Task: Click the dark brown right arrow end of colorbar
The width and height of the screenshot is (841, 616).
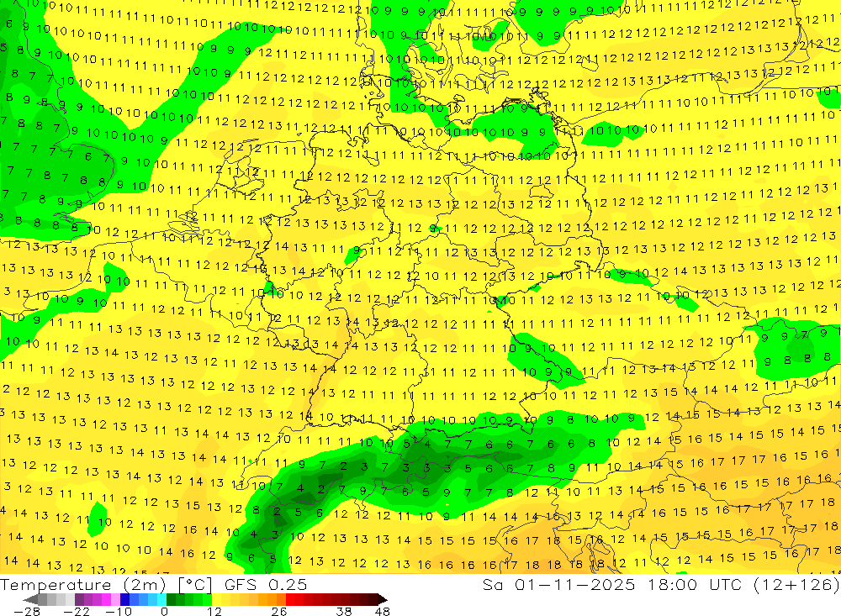Action: pyautogui.click(x=383, y=600)
